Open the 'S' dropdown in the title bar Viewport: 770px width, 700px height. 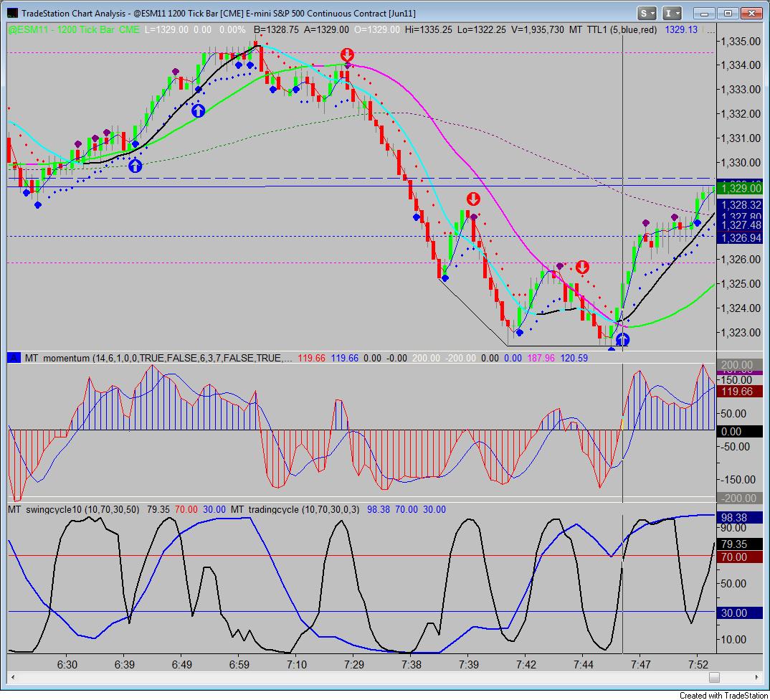point(647,13)
